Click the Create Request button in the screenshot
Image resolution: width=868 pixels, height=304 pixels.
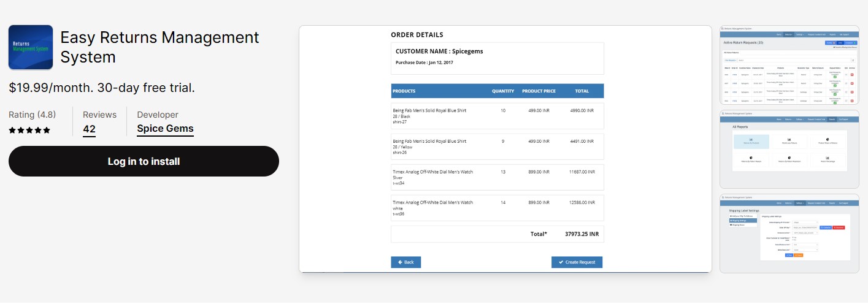(x=577, y=262)
